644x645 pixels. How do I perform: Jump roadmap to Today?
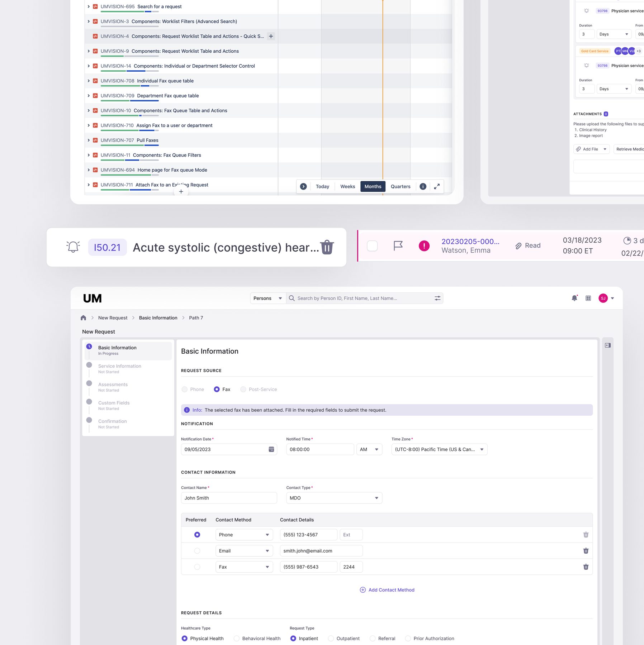[322, 187]
